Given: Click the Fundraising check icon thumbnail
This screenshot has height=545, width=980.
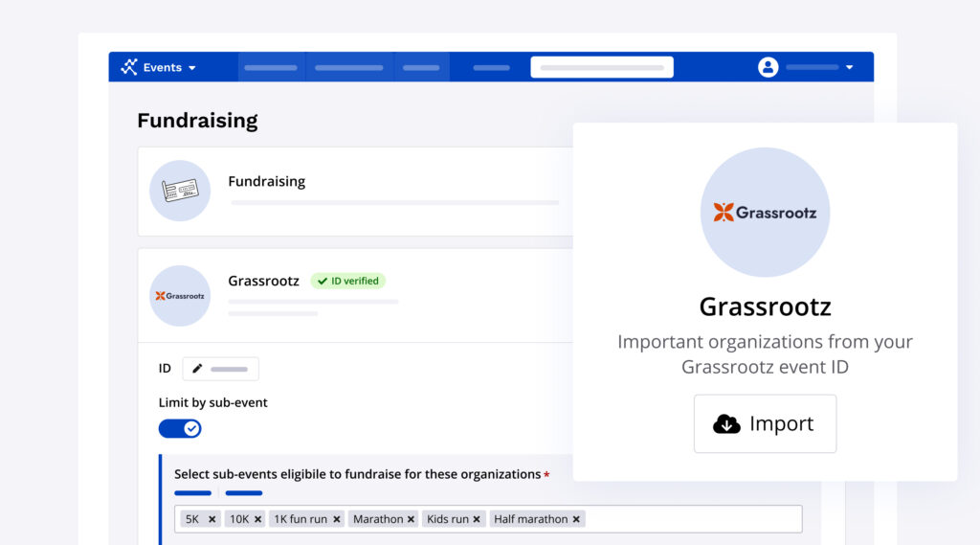Looking at the screenshot, I should click(180, 191).
